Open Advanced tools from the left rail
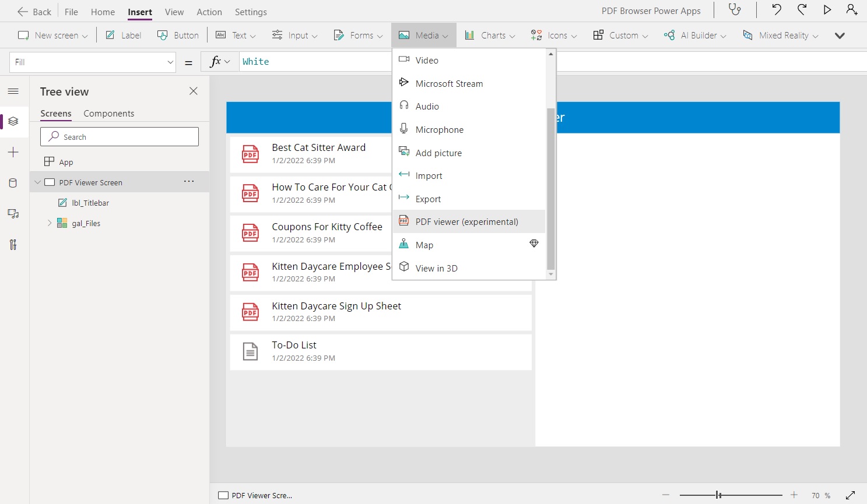 pos(13,244)
